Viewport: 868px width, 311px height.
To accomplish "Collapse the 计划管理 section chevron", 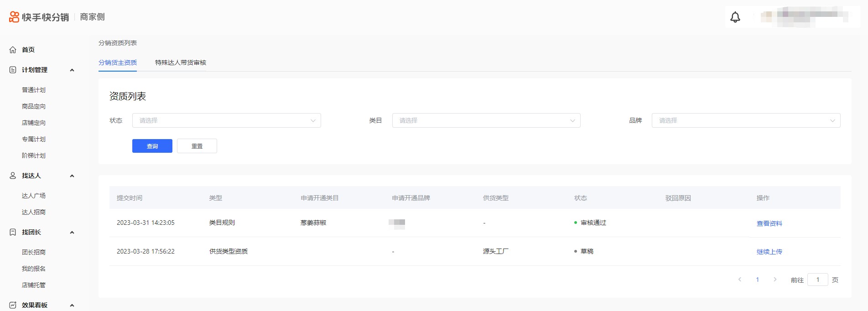I will tap(72, 70).
